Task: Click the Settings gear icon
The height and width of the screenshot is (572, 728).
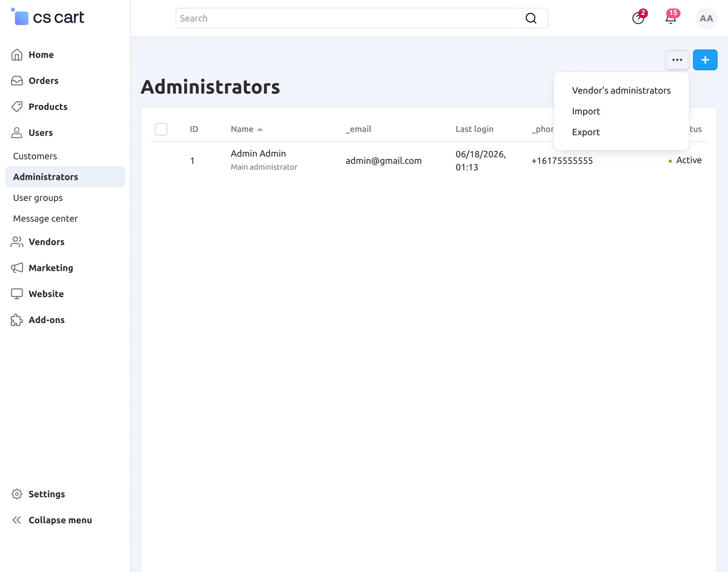Action: [17, 494]
